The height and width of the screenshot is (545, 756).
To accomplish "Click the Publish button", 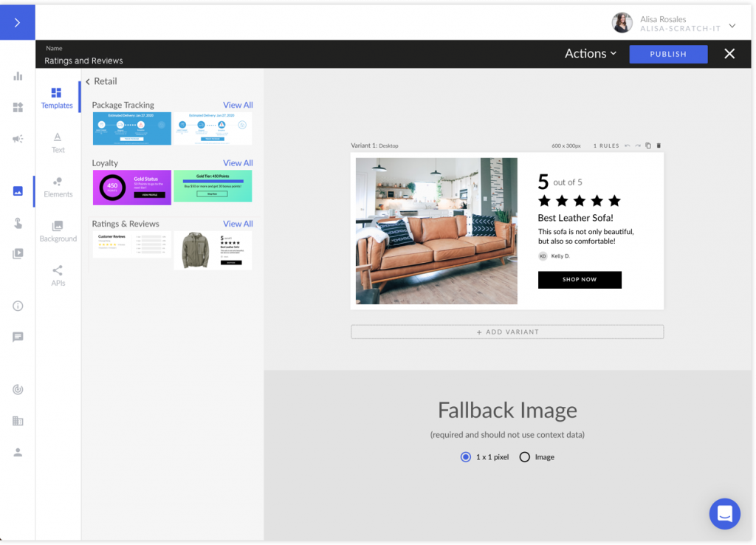I will (x=668, y=54).
